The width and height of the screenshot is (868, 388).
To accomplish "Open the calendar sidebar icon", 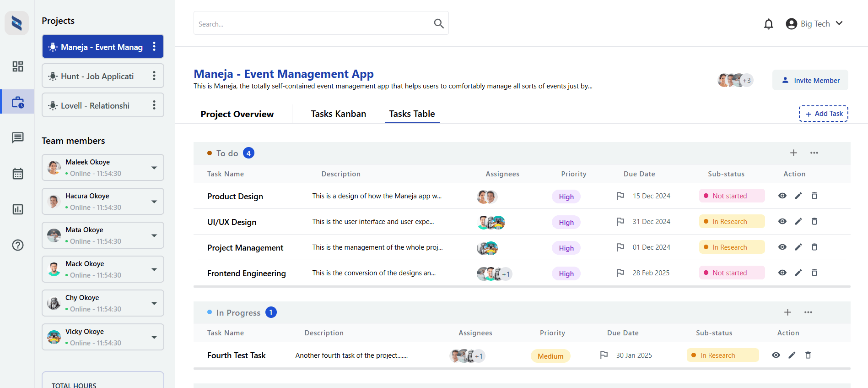I will click(x=17, y=174).
